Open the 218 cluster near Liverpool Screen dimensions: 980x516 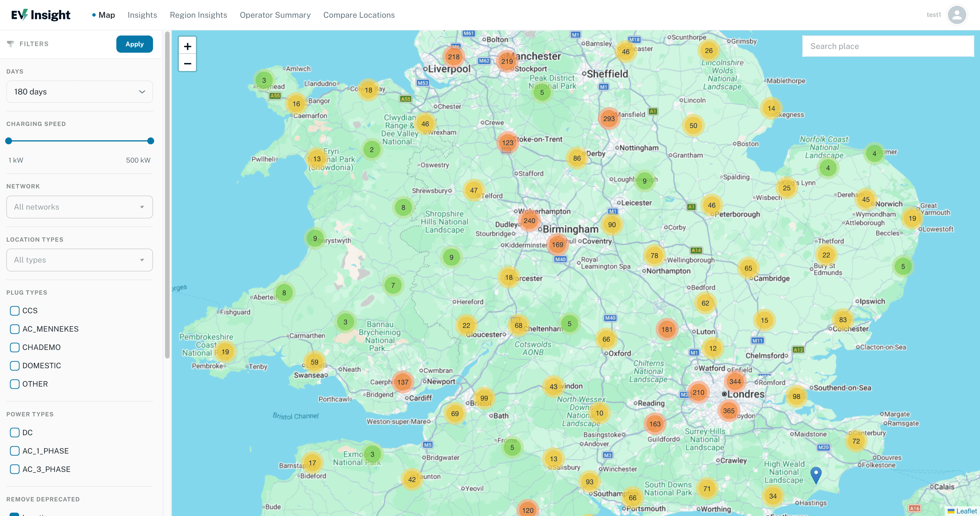tap(454, 57)
